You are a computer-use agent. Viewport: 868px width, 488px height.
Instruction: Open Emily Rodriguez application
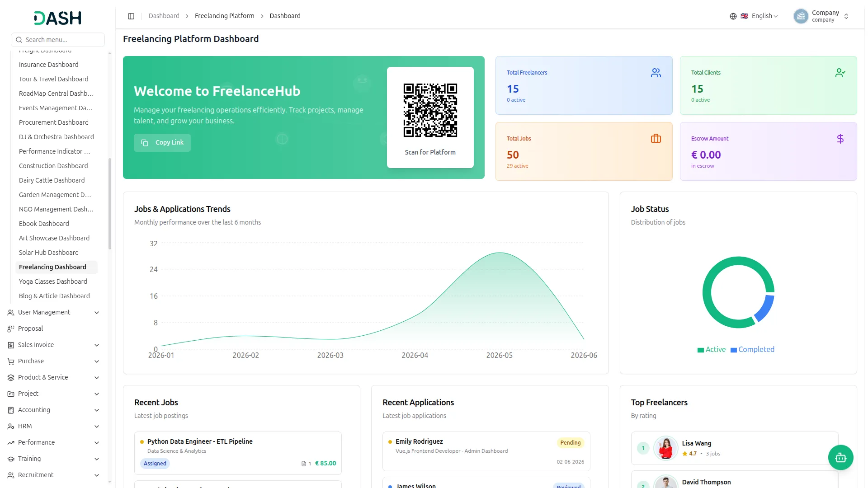(486, 452)
